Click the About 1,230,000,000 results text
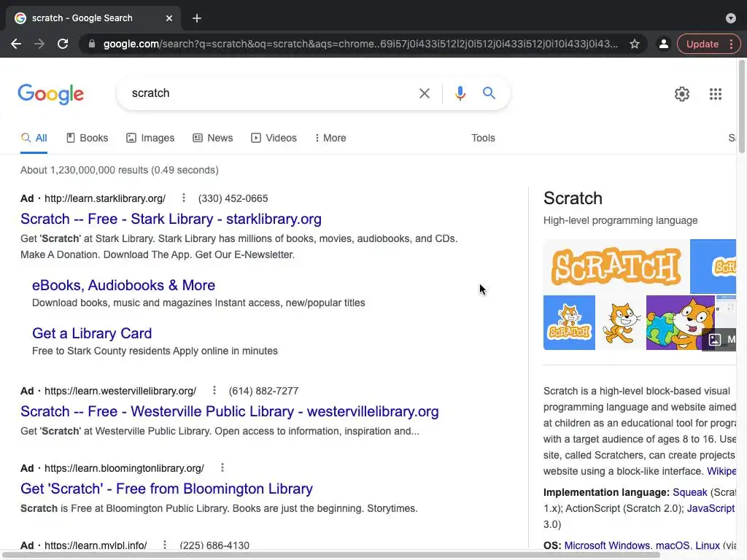This screenshot has width=747, height=560. 119,171
